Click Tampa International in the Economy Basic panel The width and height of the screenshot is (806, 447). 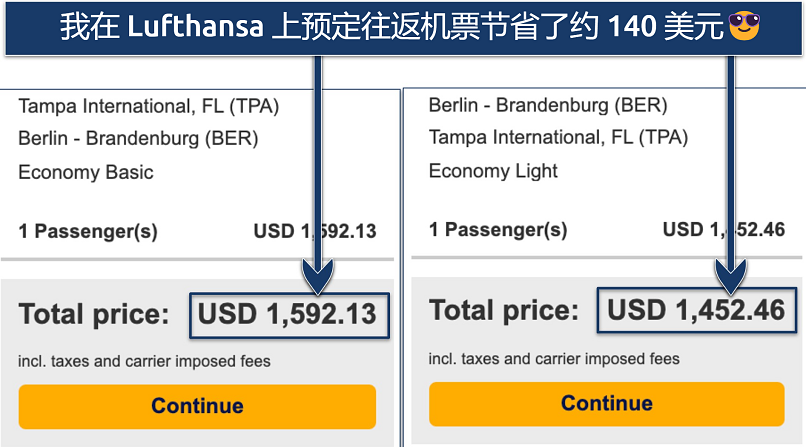pos(148,105)
